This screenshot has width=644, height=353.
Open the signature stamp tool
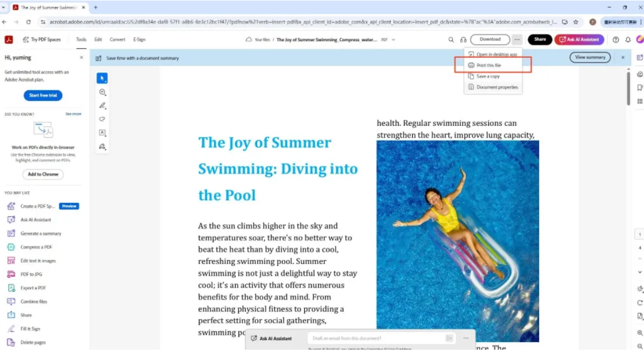pyautogui.click(x=102, y=146)
